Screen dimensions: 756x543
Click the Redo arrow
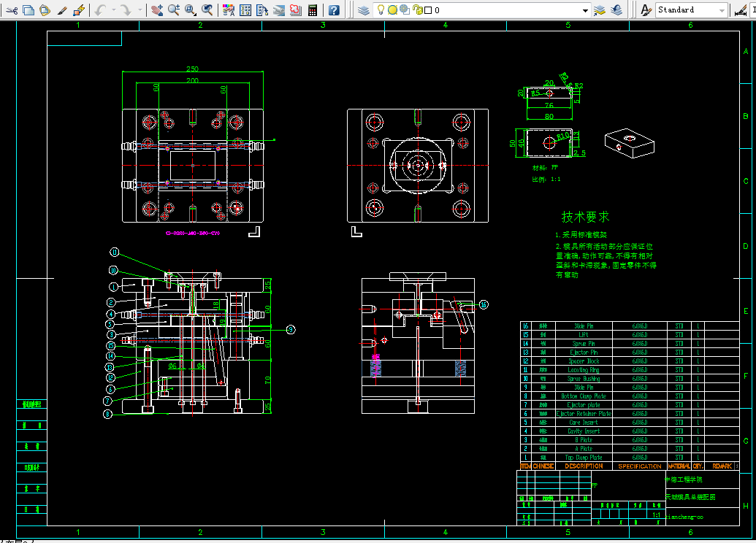click(x=126, y=9)
